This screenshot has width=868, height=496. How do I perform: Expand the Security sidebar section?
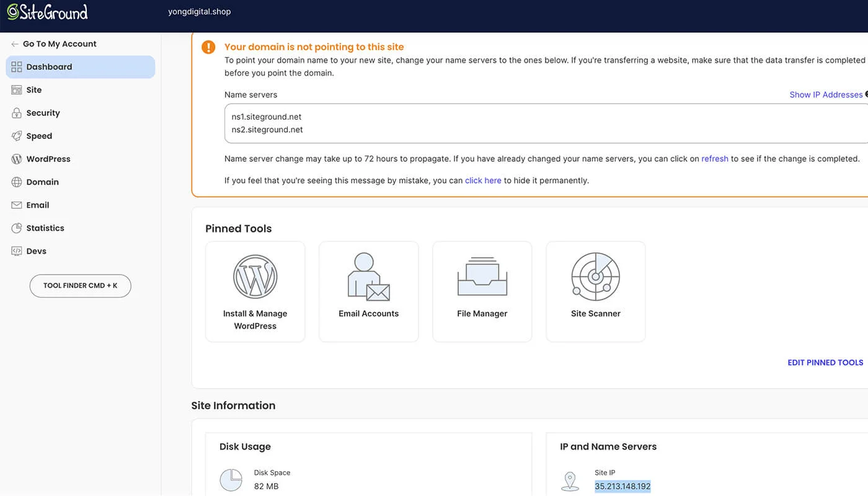43,113
